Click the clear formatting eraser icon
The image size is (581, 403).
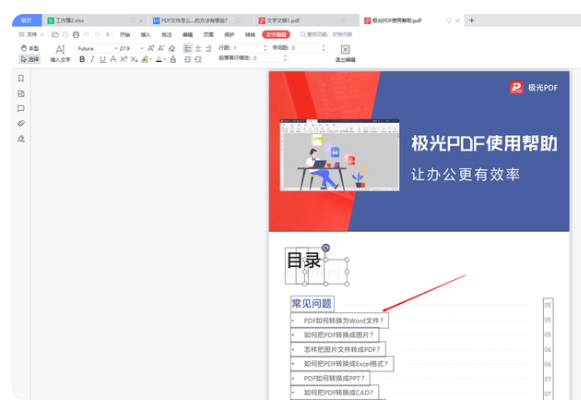pyautogui.click(x=172, y=48)
